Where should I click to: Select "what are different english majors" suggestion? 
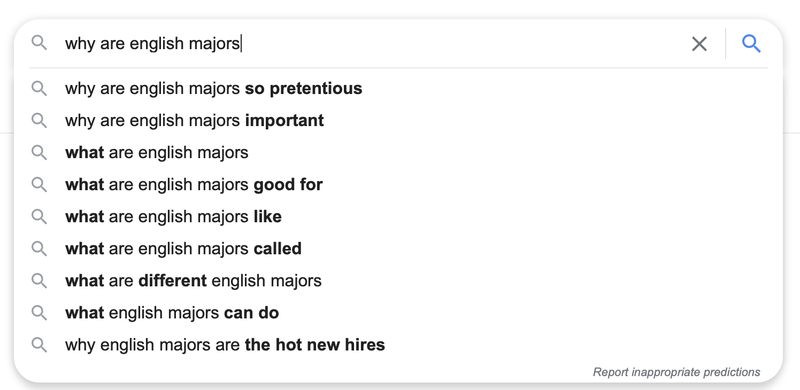398,281
